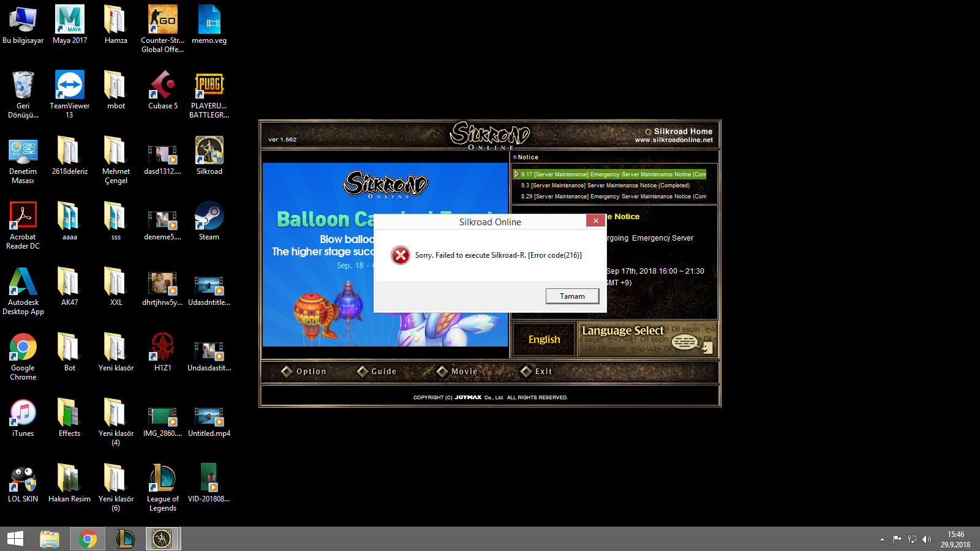Open the 2618deleriz folder
The image size is (980, 551).
click(x=70, y=156)
